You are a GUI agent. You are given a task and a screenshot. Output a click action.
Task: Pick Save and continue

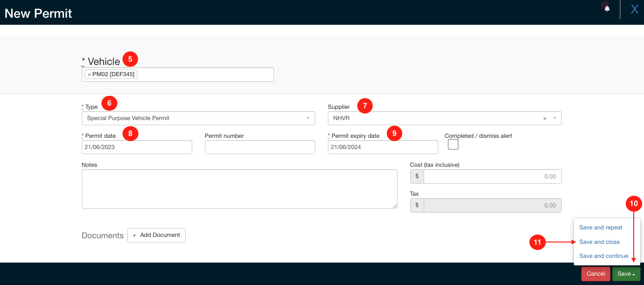pyautogui.click(x=603, y=256)
